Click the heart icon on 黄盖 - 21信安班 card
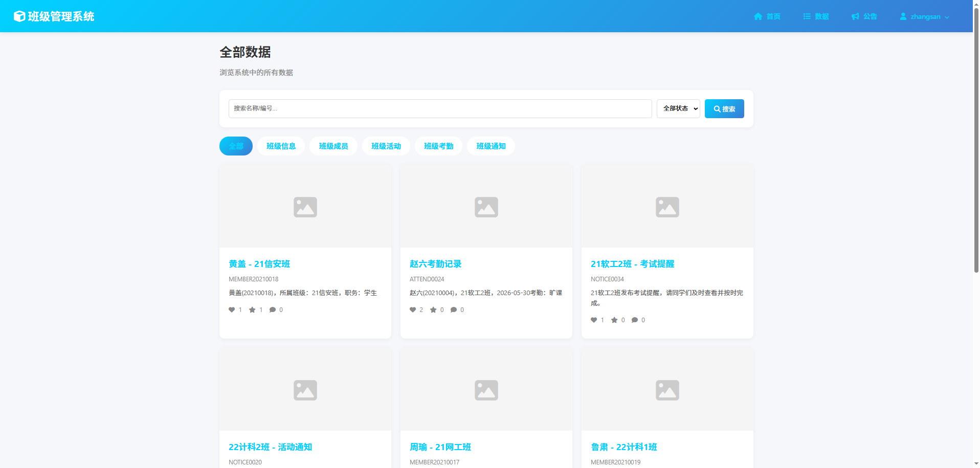The image size is (980, 468). (232, 310)
